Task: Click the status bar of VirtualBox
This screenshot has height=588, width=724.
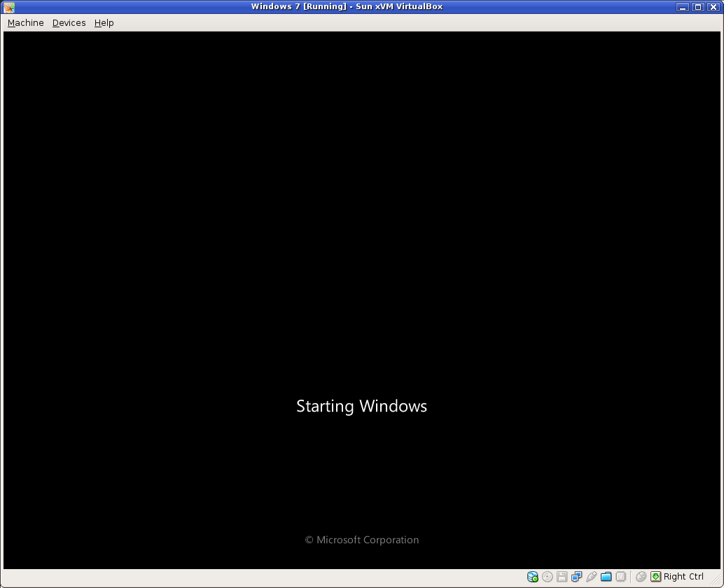Action: click(420, 576)
